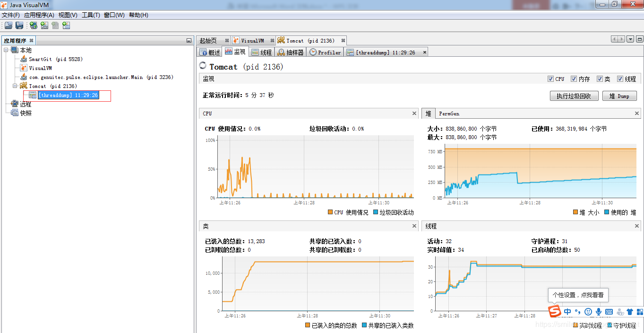Click the Sogou 中 language mode icon
This screenshot has height=333, width=644.
[x=567, y=312]
